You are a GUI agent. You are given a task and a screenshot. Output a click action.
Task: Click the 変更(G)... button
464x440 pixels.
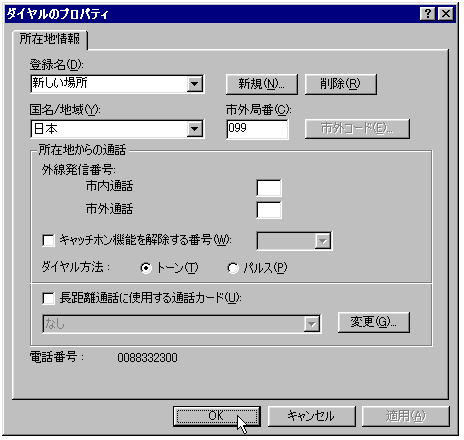(374, 322)
